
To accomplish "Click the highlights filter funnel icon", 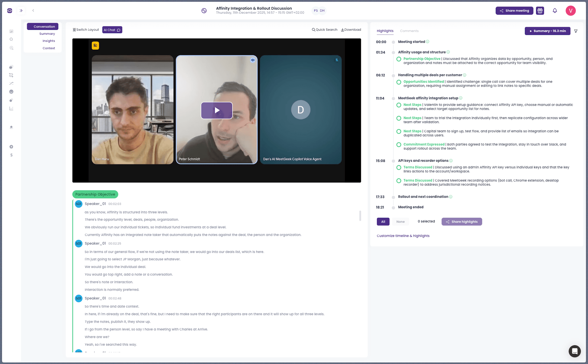I will 576,31.
